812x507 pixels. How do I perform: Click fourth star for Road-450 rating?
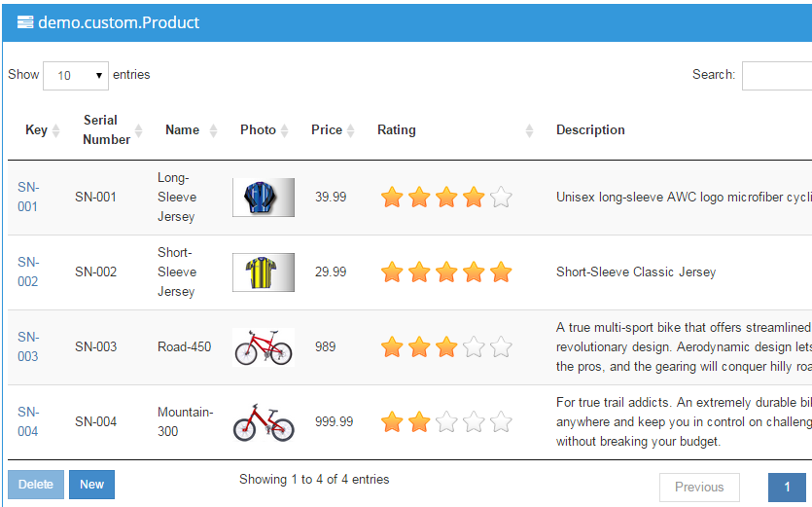click(x=474, y=347)
